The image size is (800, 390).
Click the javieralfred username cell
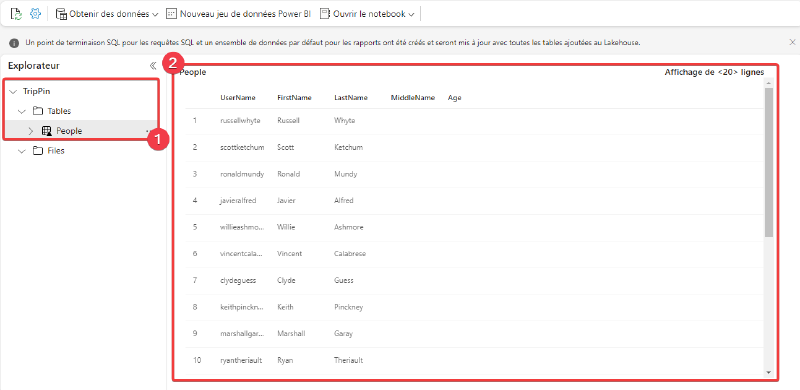click(238, 201)
